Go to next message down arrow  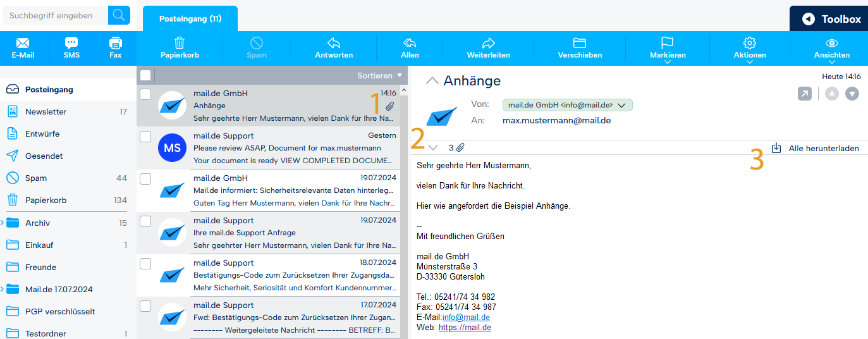point(852,94)
